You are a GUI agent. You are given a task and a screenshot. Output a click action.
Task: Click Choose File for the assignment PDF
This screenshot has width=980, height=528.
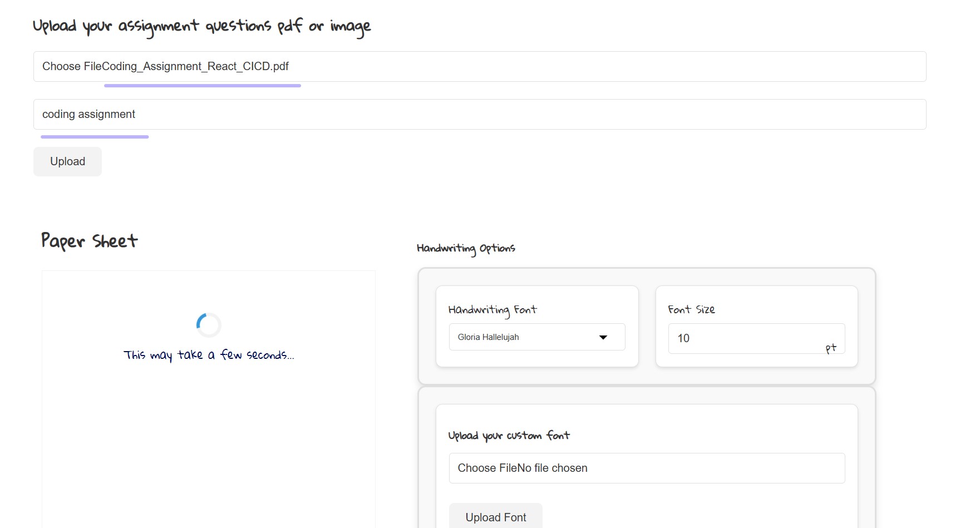[x=62, y=67]
